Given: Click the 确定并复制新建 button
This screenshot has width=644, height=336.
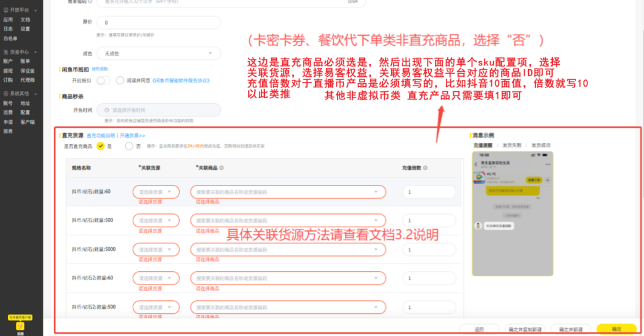Looking at the screenshot, I should (525, 330).
